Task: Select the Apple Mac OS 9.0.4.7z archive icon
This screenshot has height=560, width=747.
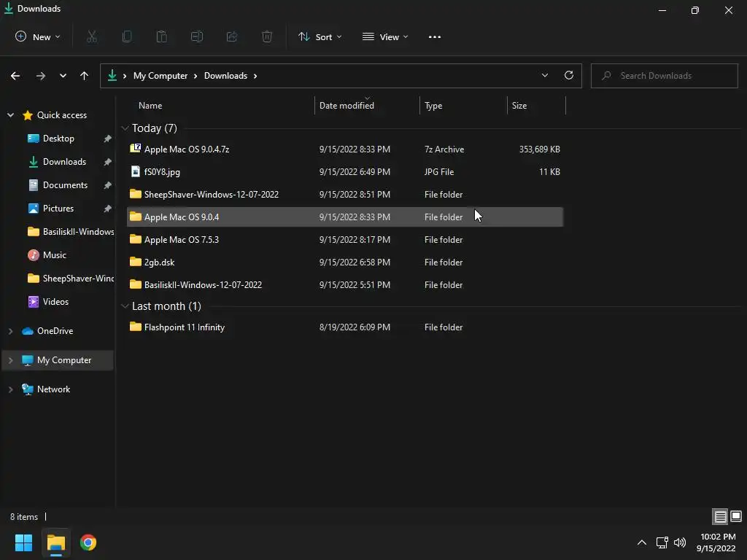Action: tap(135, 149)
